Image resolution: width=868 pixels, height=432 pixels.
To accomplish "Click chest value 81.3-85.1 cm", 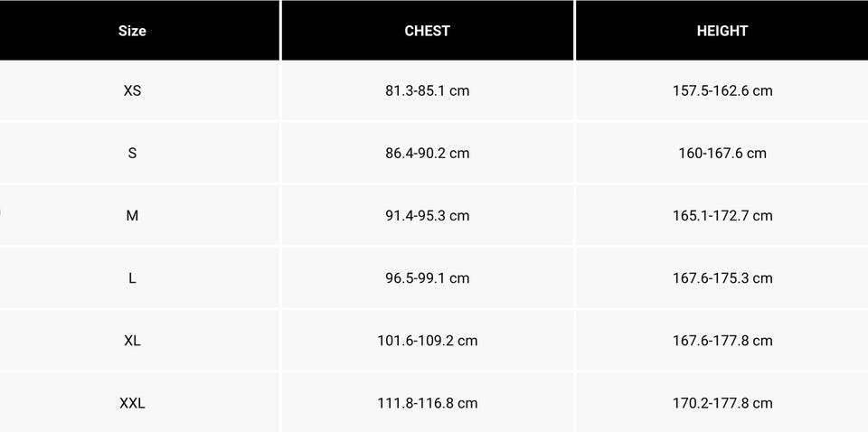I will point(427,90).
